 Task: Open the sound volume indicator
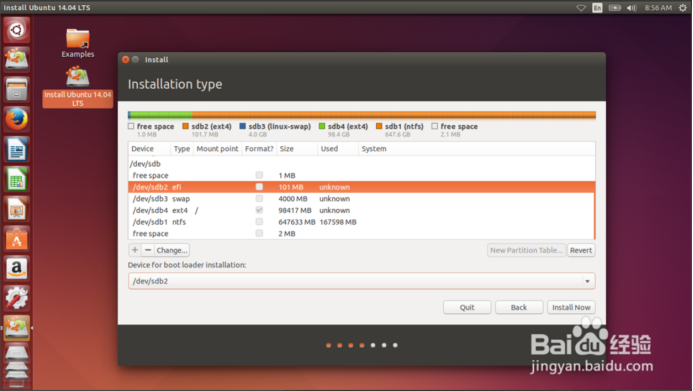[631, 8]
